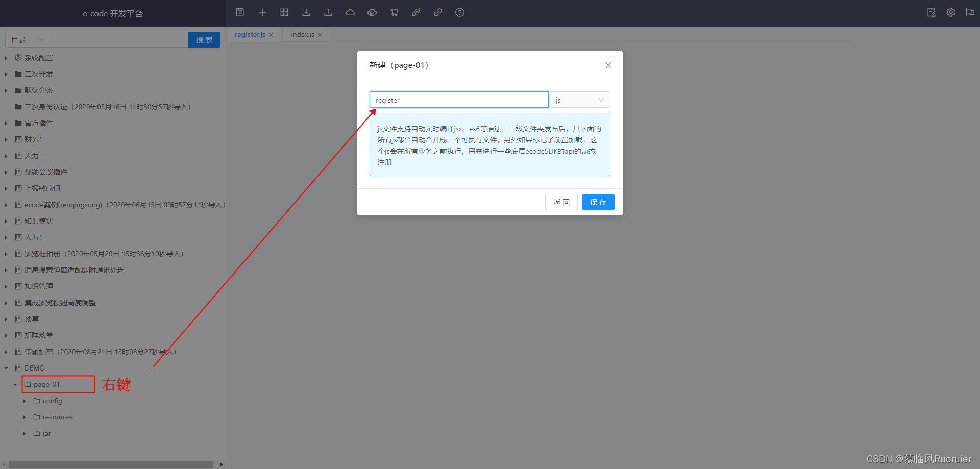Viewport: 980px width, 469px height.
Task: Click the save icon in the top toolbar
Action: click(x=240, y=12)
